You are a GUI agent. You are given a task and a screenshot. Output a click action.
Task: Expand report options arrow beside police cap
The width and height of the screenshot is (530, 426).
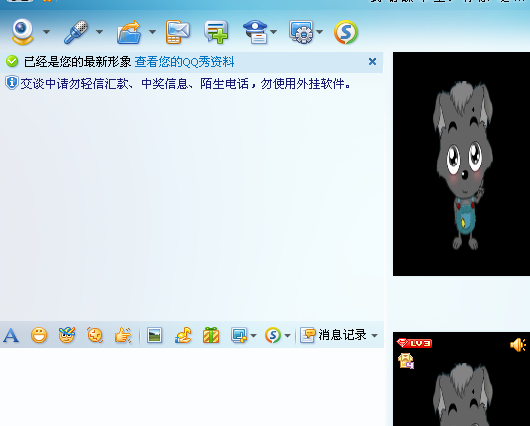point(273,32)
